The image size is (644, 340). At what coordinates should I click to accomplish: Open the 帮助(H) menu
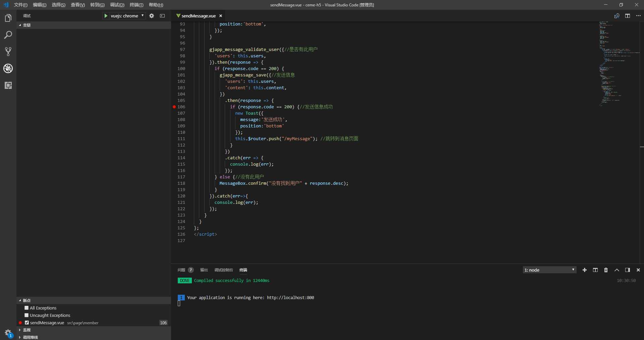(x=156, y=5)
